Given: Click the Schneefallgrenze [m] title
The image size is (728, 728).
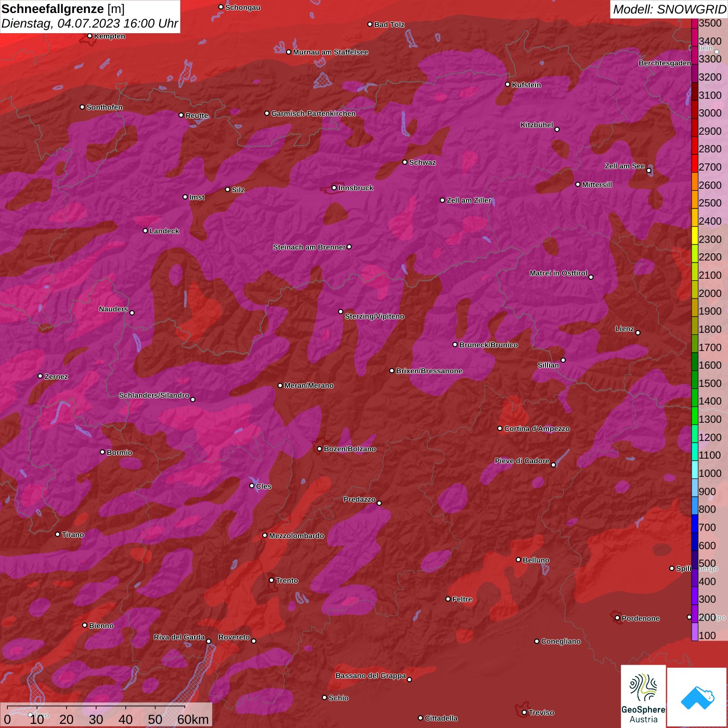Looking at the screenshot, I should (63, 9).
